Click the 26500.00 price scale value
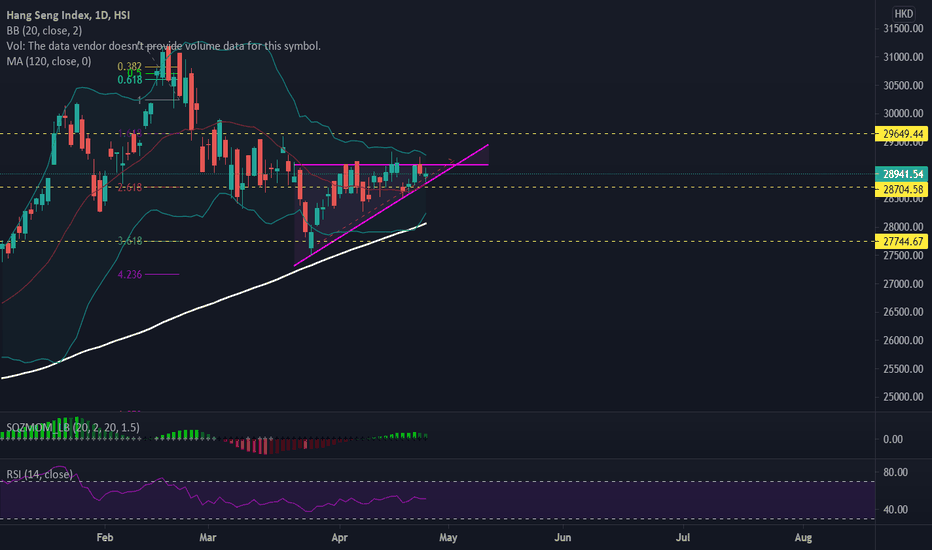 [x=903, y=312]
